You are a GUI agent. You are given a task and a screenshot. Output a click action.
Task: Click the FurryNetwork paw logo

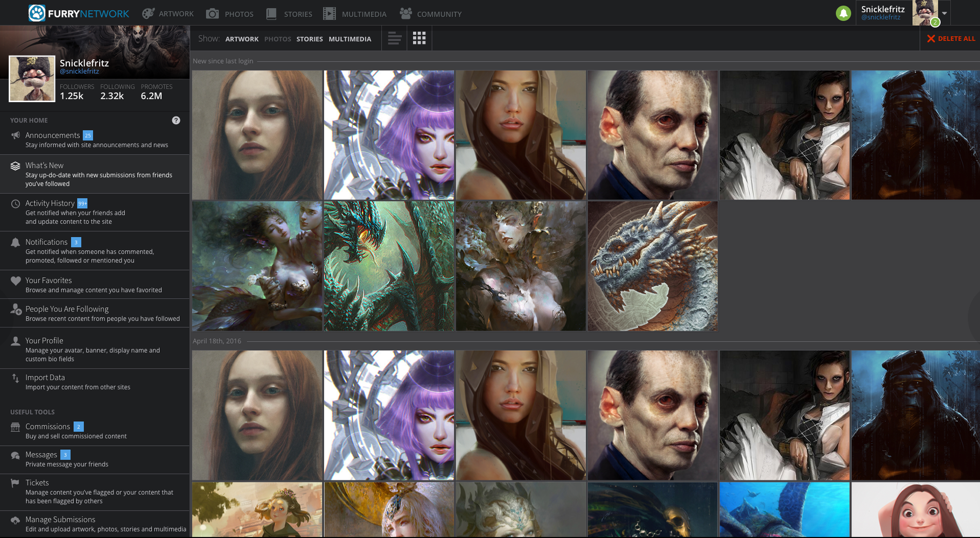(x=37, y=13)
